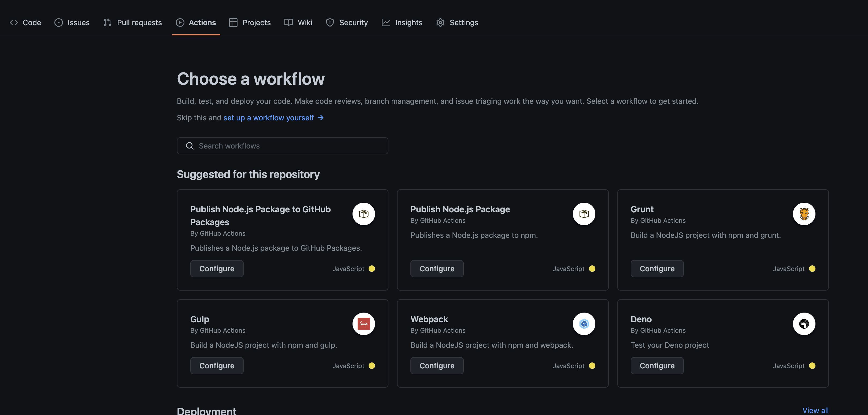Click set up a workflow yourself link

269,118
